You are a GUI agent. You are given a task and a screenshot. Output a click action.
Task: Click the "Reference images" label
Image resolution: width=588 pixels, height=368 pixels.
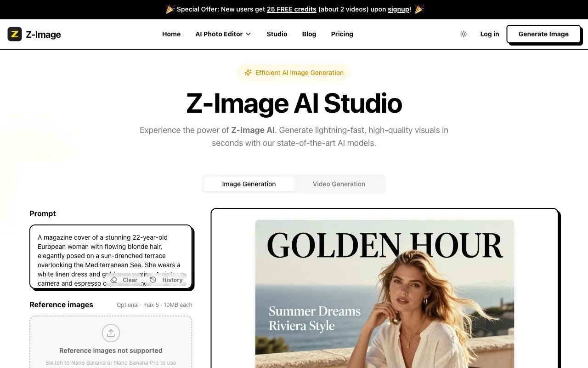(61, 305)
